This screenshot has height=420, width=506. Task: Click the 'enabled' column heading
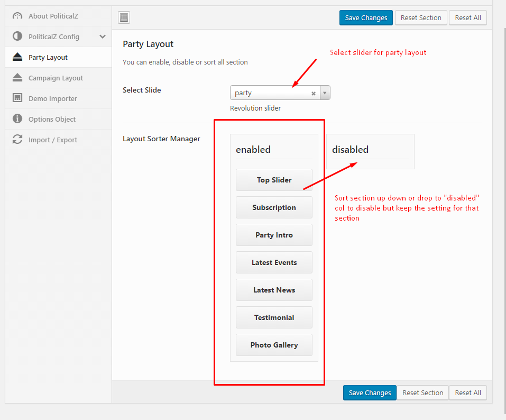tap(253, 150)
